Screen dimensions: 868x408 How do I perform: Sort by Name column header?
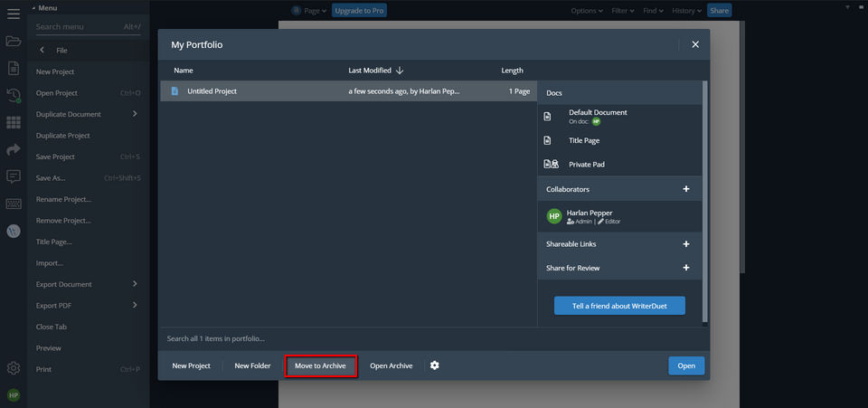pyautogui.click(x=184, y=71)
